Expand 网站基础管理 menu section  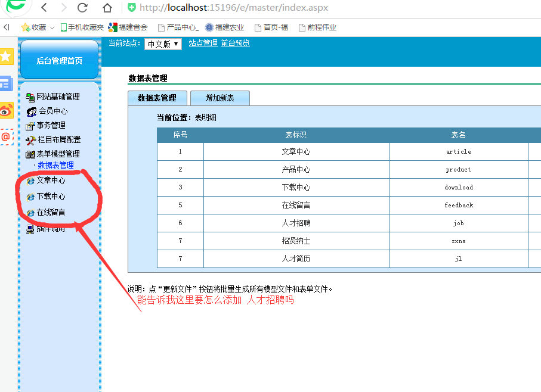click(57, 97)
